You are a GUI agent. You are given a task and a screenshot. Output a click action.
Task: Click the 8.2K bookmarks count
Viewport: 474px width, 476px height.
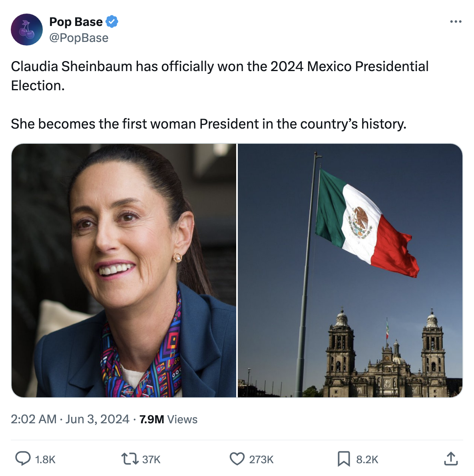[367, 460]
